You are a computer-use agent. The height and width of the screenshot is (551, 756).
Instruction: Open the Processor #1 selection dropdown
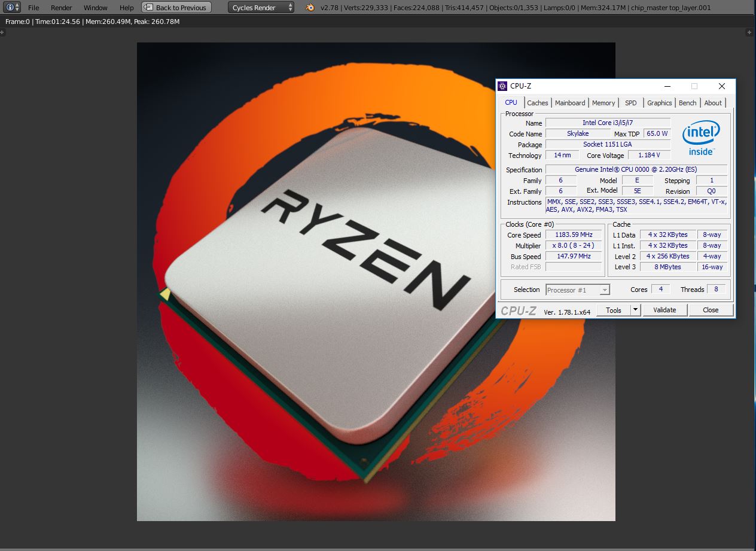tap(578, 290)
